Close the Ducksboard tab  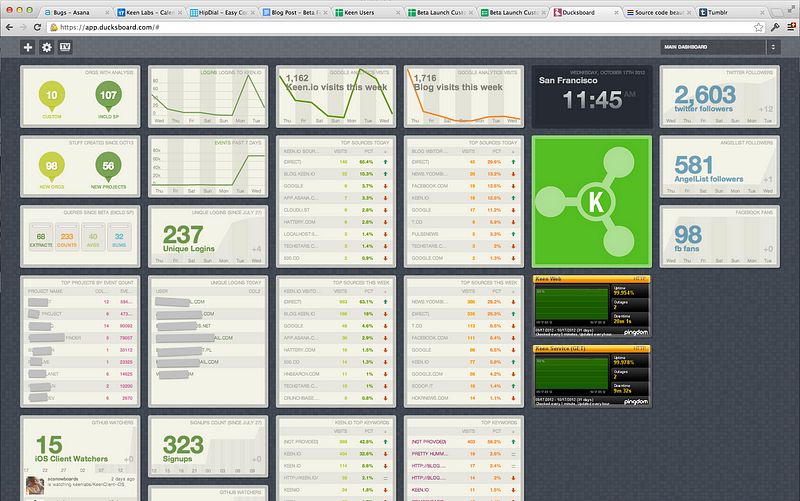616,12
